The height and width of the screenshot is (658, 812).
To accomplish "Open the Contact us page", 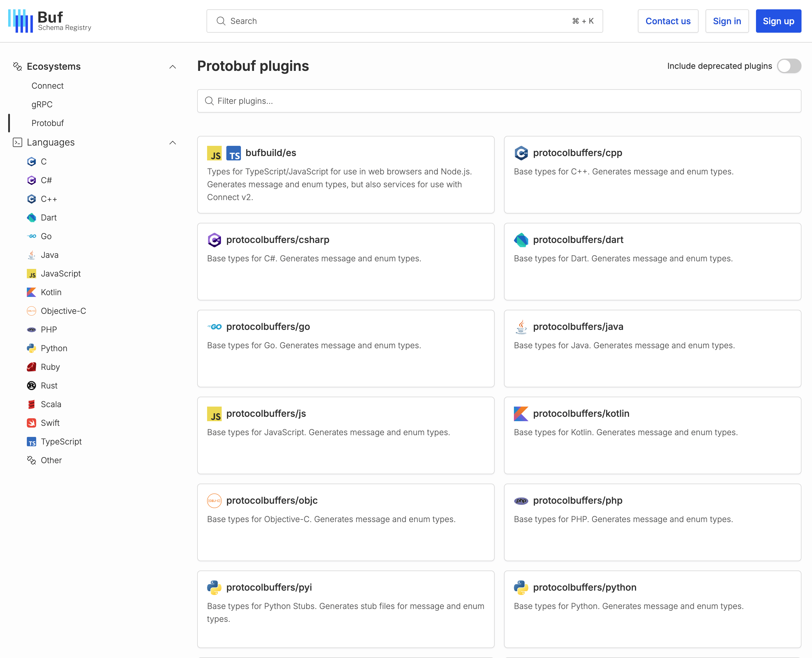I will click(668, 21).
